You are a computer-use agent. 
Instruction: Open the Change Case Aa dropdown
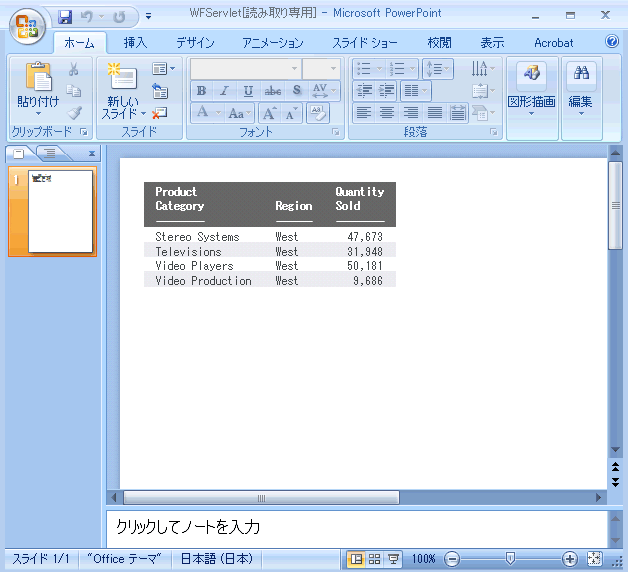pos(239,114)
